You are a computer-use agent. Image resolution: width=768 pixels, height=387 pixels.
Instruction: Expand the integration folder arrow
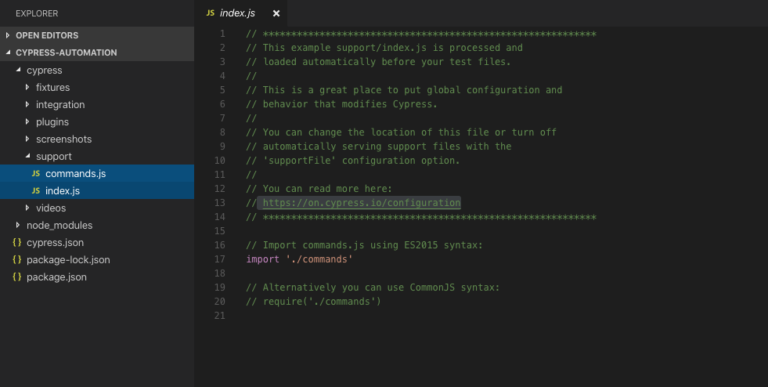[27, 104]
